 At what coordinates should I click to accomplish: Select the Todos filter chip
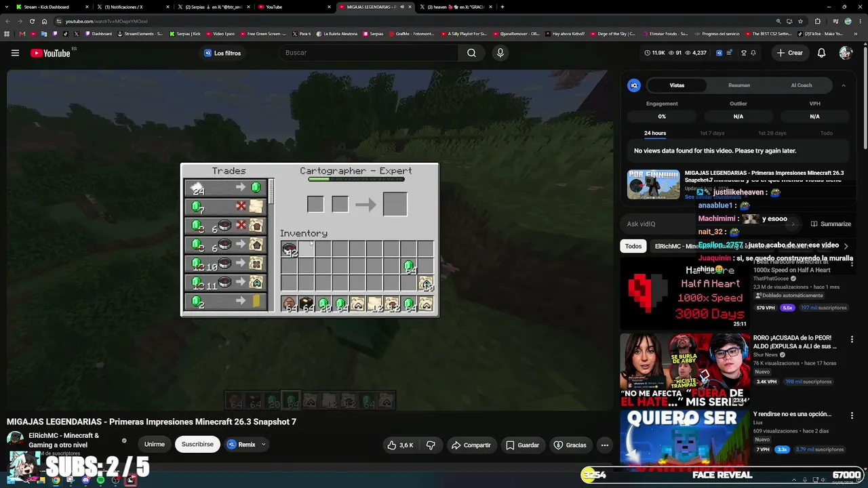click(x=633, y=246)
